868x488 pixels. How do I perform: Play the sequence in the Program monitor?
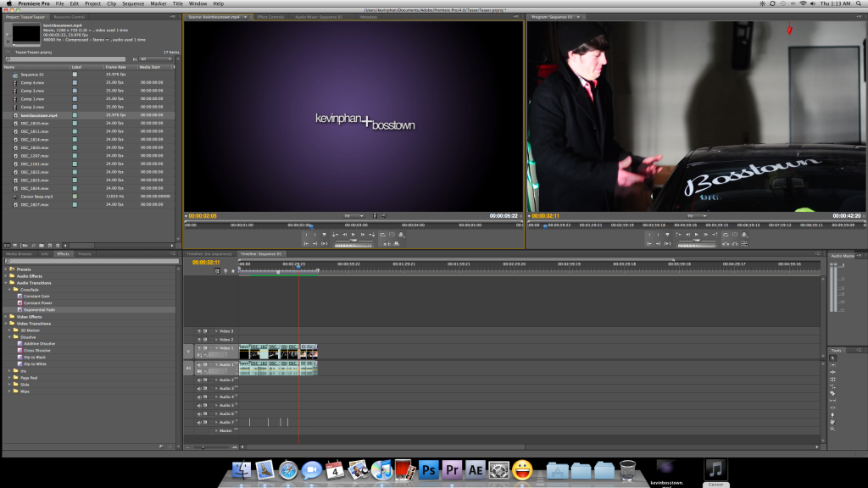(x=697, y=235)
